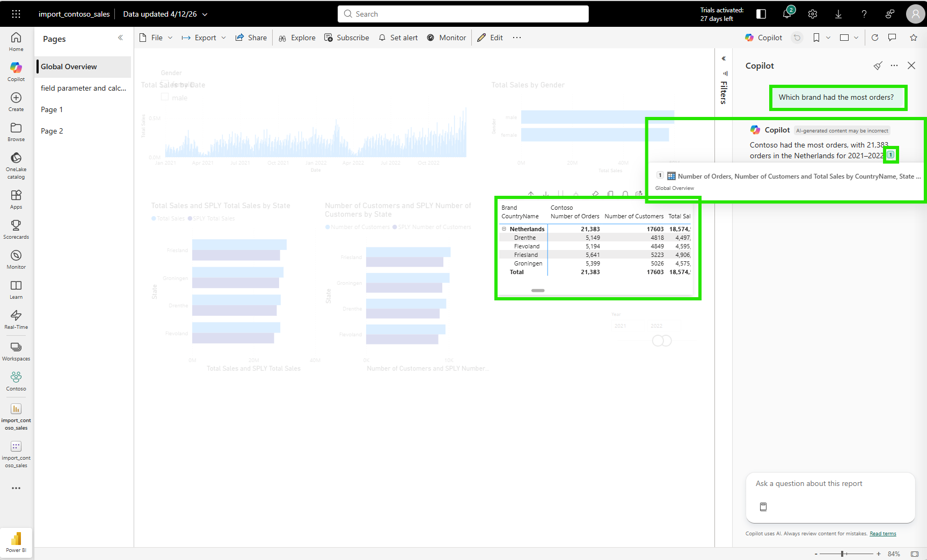Click Explore in the toolbar
The height and width of the screenshot is (560, 927).
[x=297, y=38]
